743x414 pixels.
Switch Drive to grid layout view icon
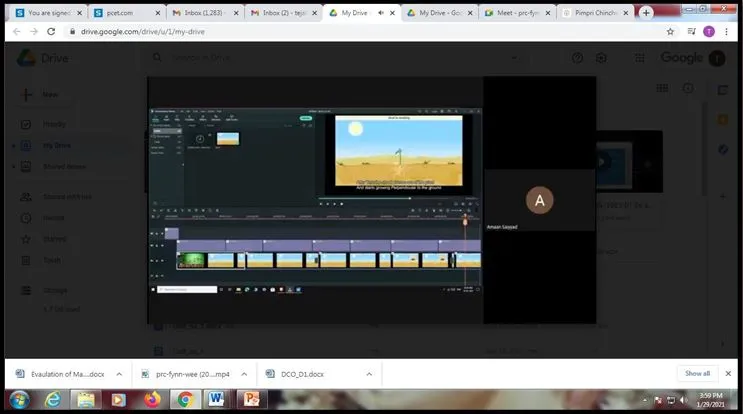(662, 88)
